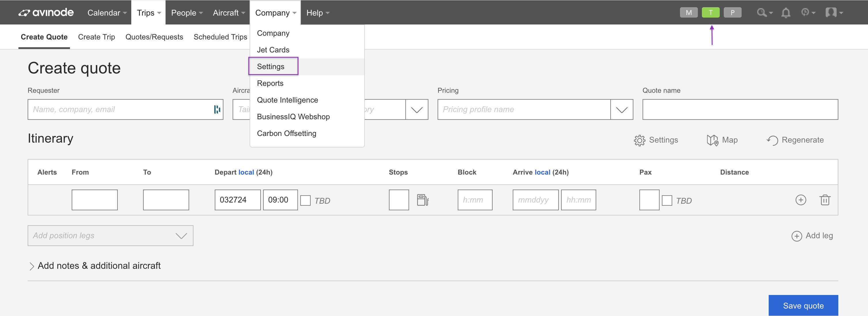Screen dimensions: 868x316
Task: Click the requester lookup icon in the Requester field
Action: pyautogui.click(x=217, y=109)
